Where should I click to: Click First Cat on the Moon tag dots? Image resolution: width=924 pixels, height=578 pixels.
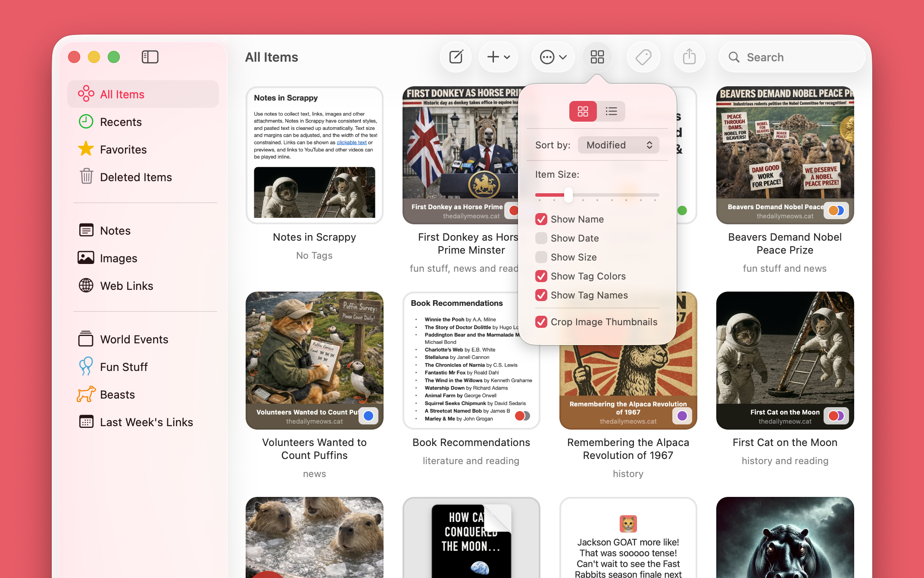837,416
